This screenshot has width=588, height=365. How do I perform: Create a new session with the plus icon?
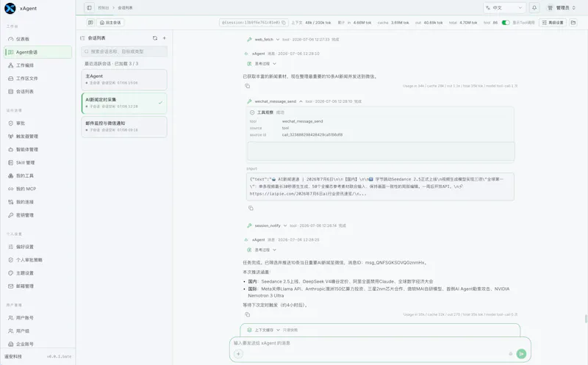(164, 38)
